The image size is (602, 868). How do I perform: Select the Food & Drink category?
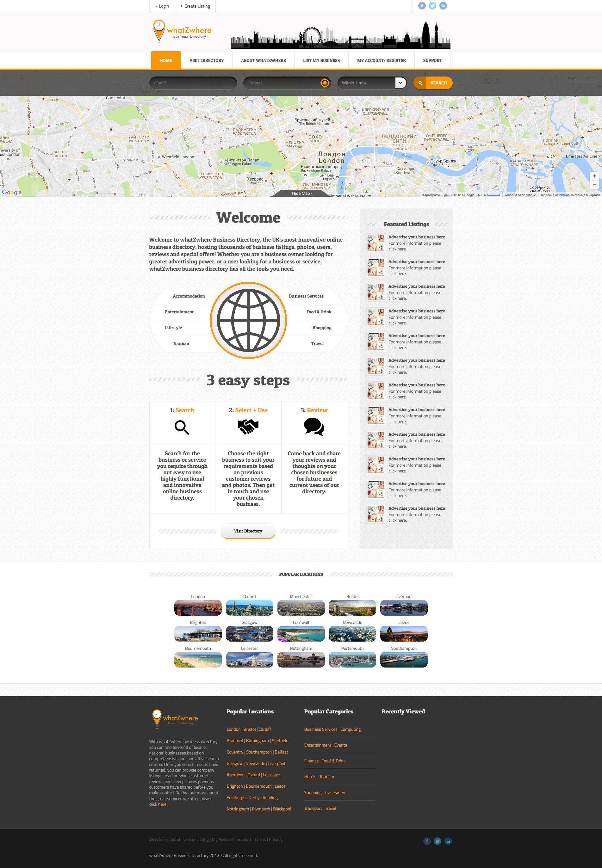319,312
